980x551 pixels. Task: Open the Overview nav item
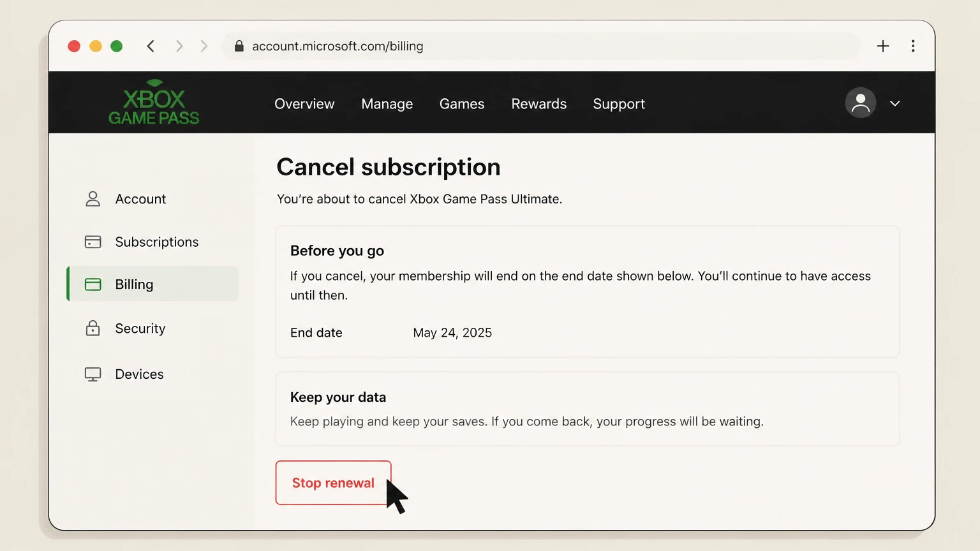tap(304, 104)
